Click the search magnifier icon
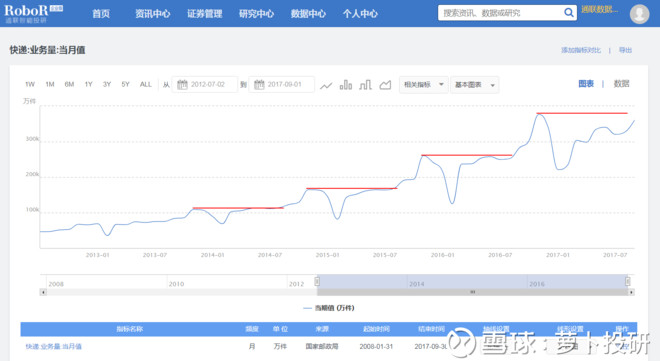 (569, 13)
